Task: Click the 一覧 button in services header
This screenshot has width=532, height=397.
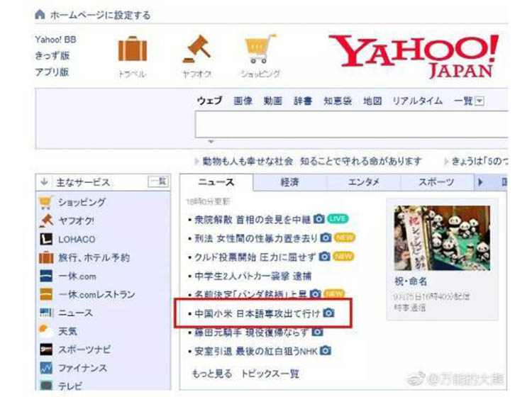Action: [158, 181]
